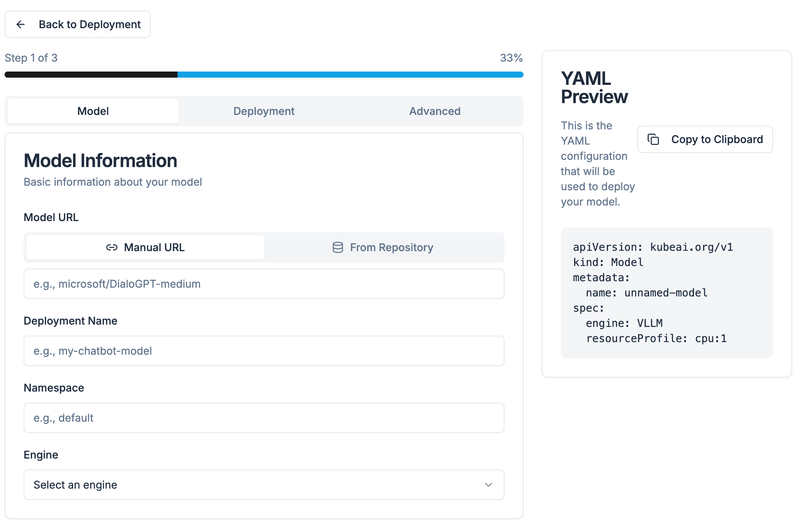Click the back arrow icon
This screenshot has height=532, width=799.
click(x=21, y=24)
